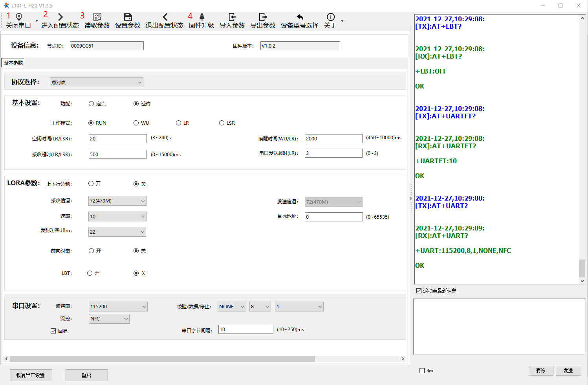Toggle the Hex checkbox
The height and width of the screenshot is (385, 588).
click(422, 370)
